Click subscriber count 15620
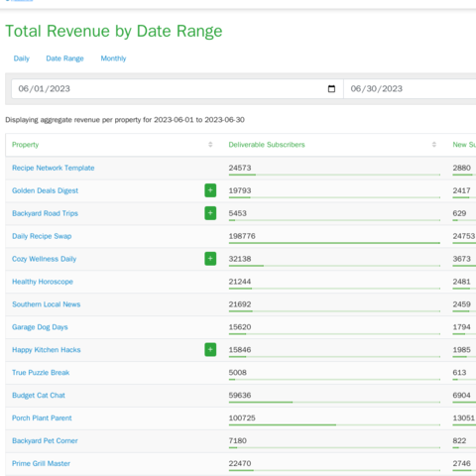Image resolution: width=476 pixels, height=476 pixels. [240, 327]
